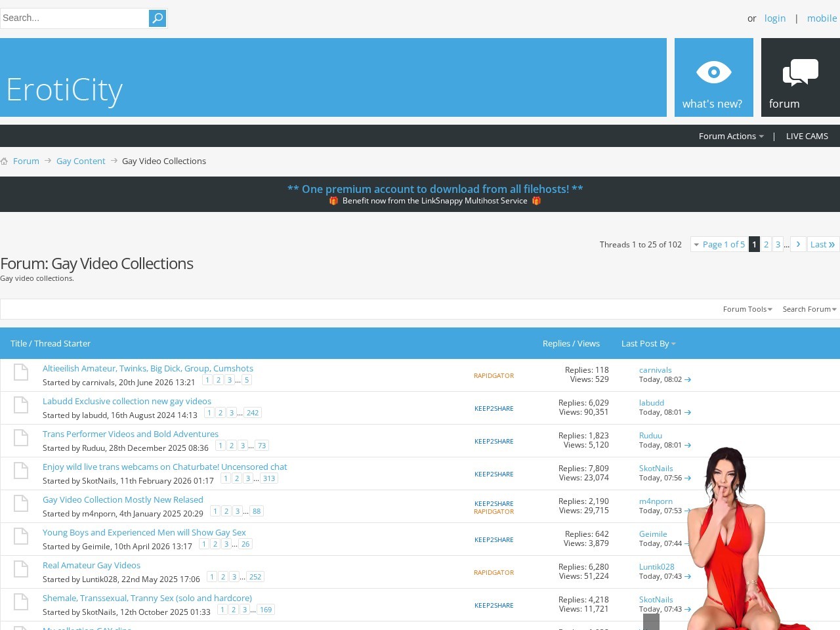840x630 pixels.
Task: Go to next page arrow in pagination
Action: [x=798, y=244]
